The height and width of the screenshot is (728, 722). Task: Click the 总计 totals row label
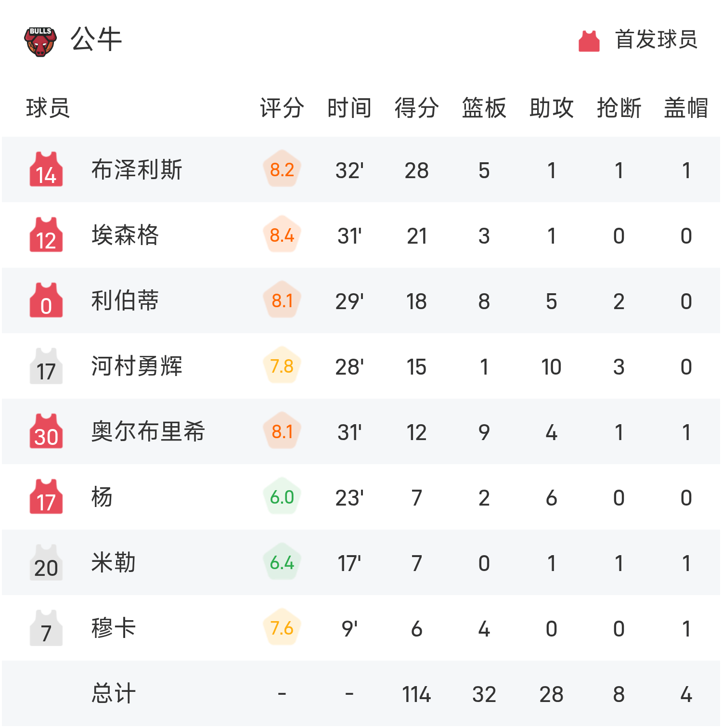click(x=114, y=694)
